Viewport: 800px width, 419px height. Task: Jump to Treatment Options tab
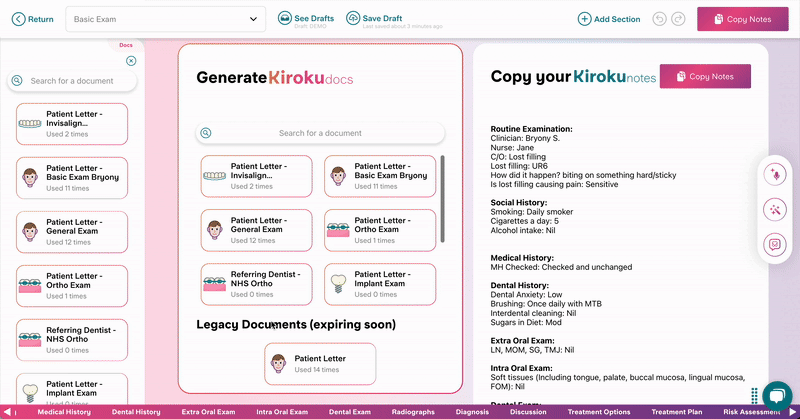(599, 412)
